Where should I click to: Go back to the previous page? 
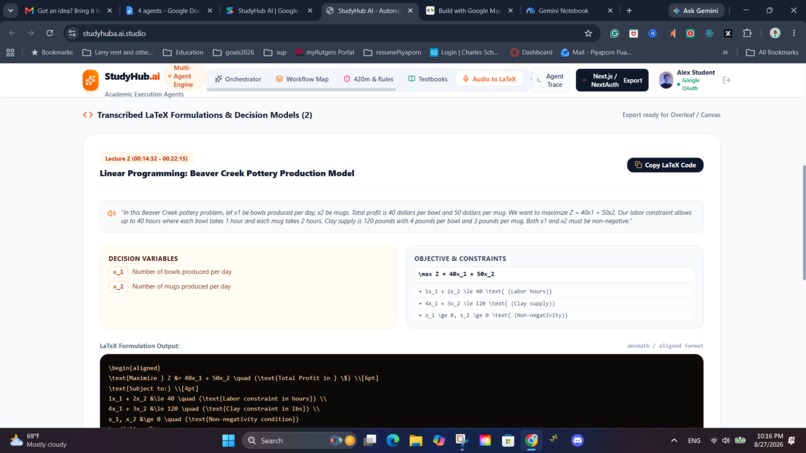click(12, 33)
